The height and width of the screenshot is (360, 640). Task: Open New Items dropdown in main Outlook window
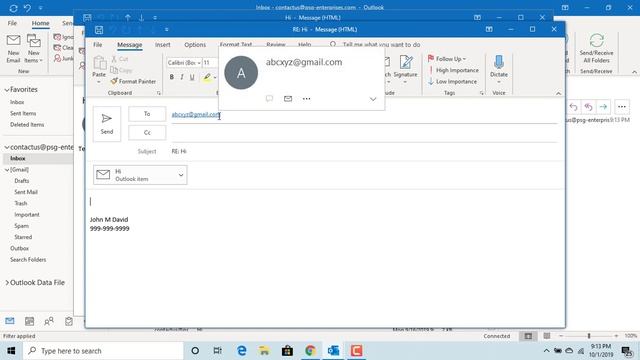point(33,49)
